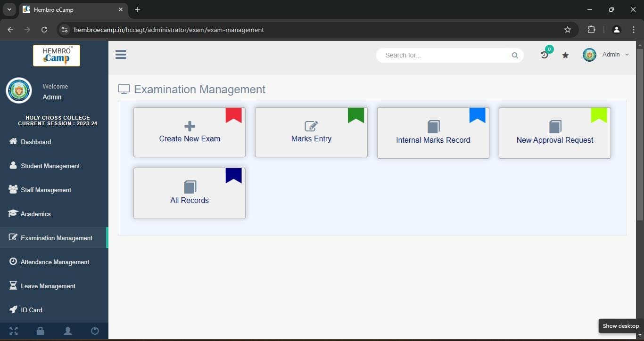Click Show desktop at the corner
This screenshot has width=644, height=341.
click(x=620, y=326)
